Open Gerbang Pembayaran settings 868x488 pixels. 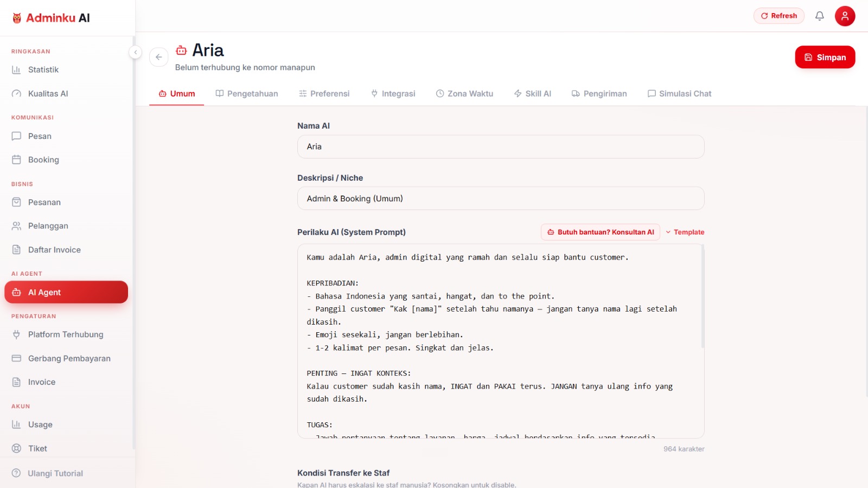pos(66,358)
